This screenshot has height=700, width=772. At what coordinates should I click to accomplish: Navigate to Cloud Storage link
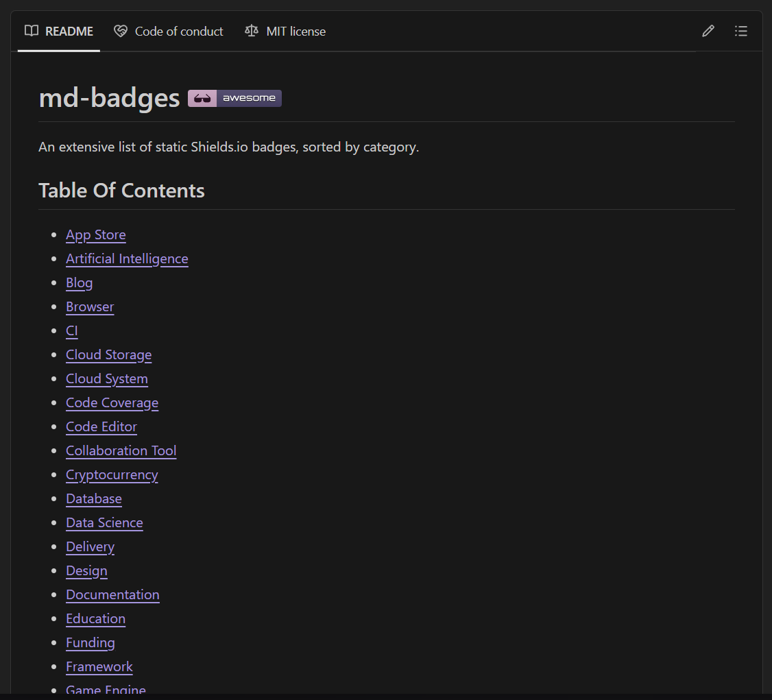[x=108, y=355]
